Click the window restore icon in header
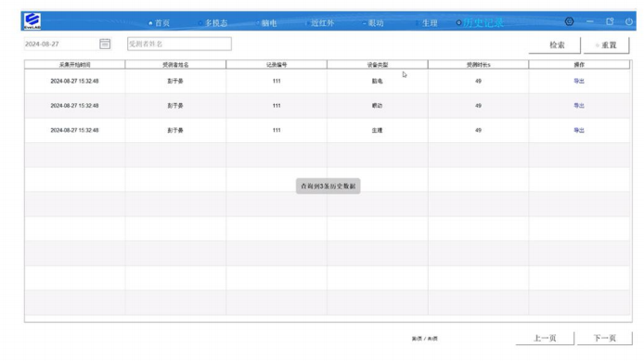The height and width of the screenshot is (361, 644). pos(610,21)
